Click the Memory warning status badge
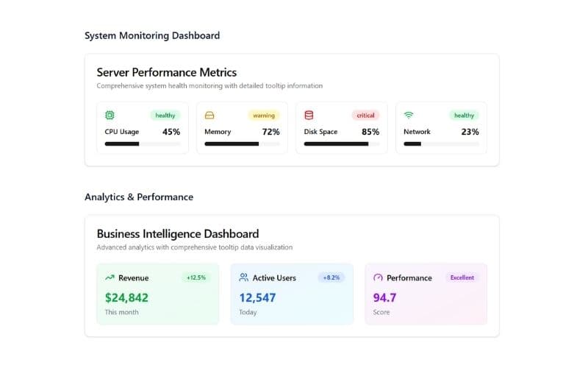 tap(264, 116)
